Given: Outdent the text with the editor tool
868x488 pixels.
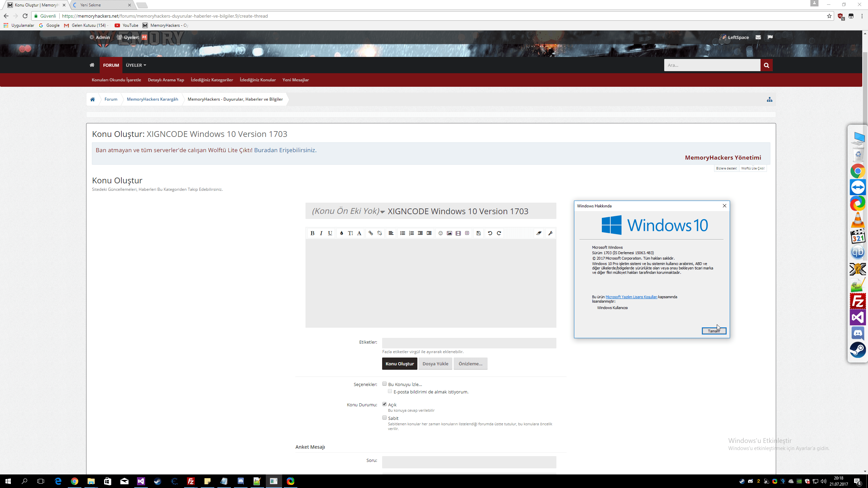Looking at the screenshot, I should 420,233.
